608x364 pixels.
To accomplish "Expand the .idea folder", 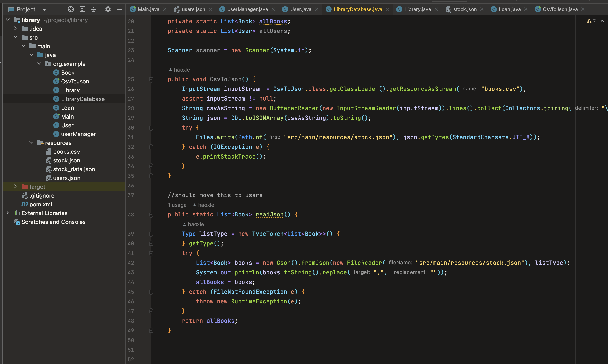I will click(15, 29).
